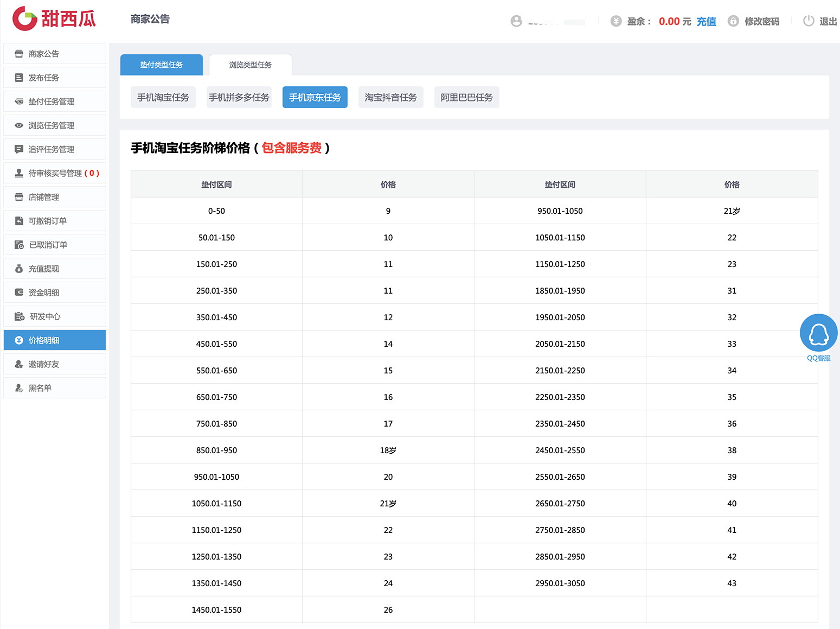Click the 研发中心 icon

[20, 316]
